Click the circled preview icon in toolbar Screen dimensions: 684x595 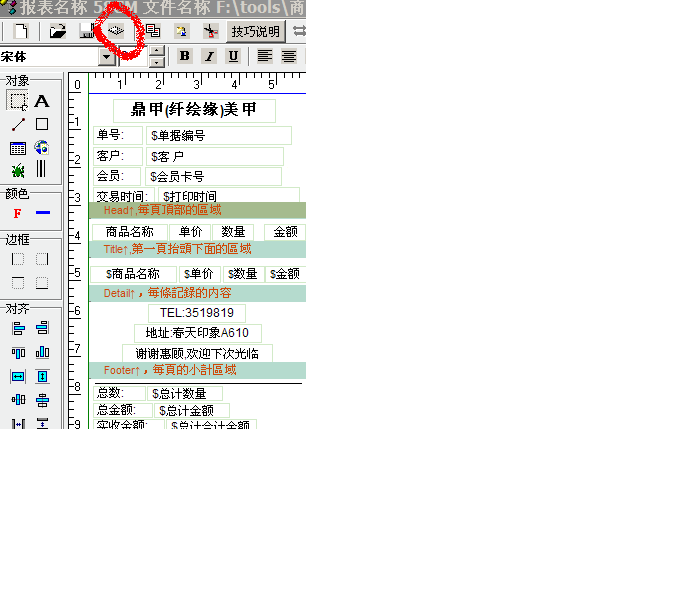pos(118,31)
